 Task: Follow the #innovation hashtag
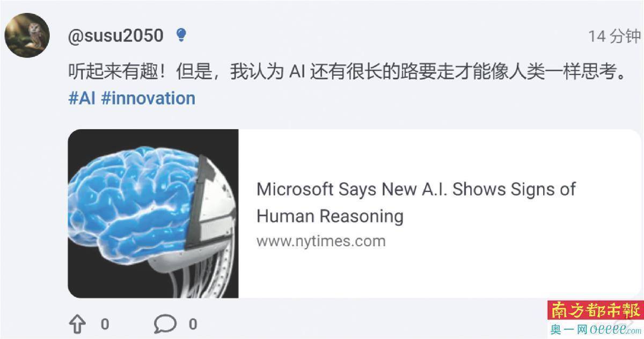148,98
